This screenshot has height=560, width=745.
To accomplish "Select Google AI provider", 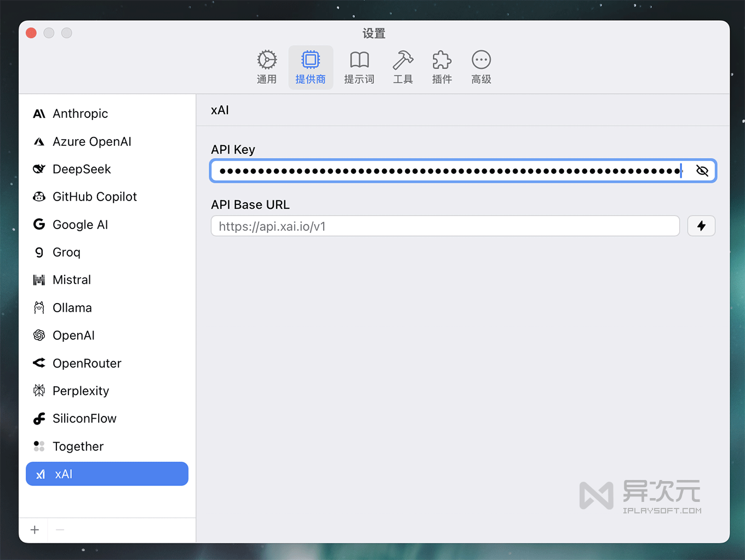I will (x=80, y=225).
